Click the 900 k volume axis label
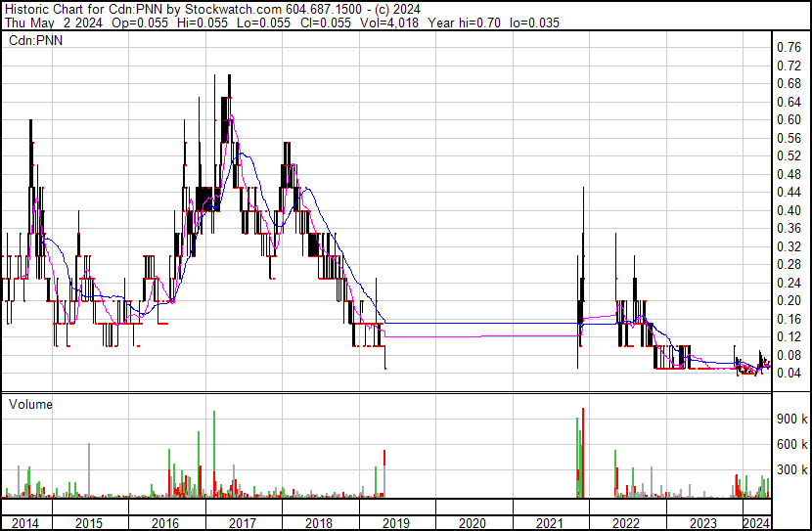 (x=791, y=419)
